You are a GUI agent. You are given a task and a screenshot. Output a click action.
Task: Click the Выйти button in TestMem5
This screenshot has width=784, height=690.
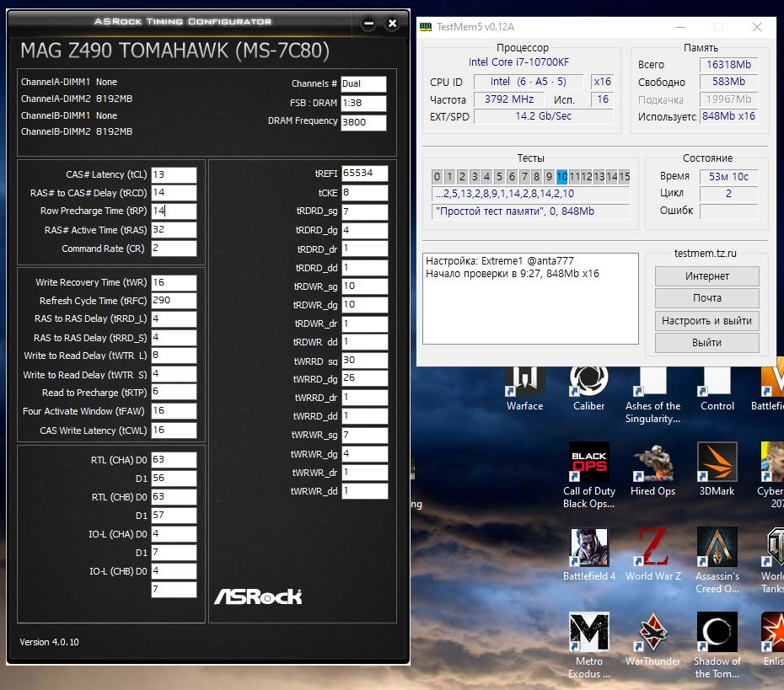coord(707,342)
